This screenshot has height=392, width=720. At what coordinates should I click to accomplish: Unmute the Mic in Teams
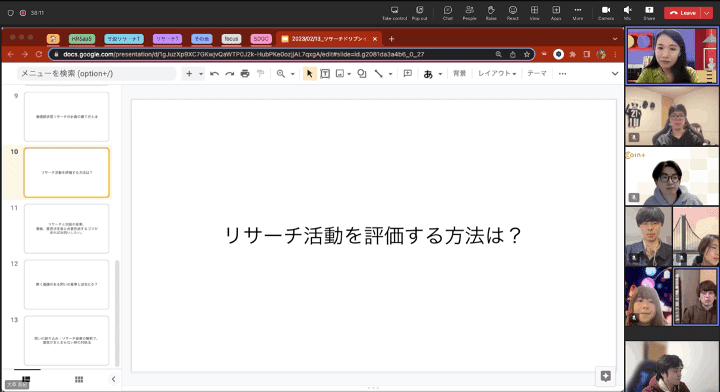(x=627, y=13)
